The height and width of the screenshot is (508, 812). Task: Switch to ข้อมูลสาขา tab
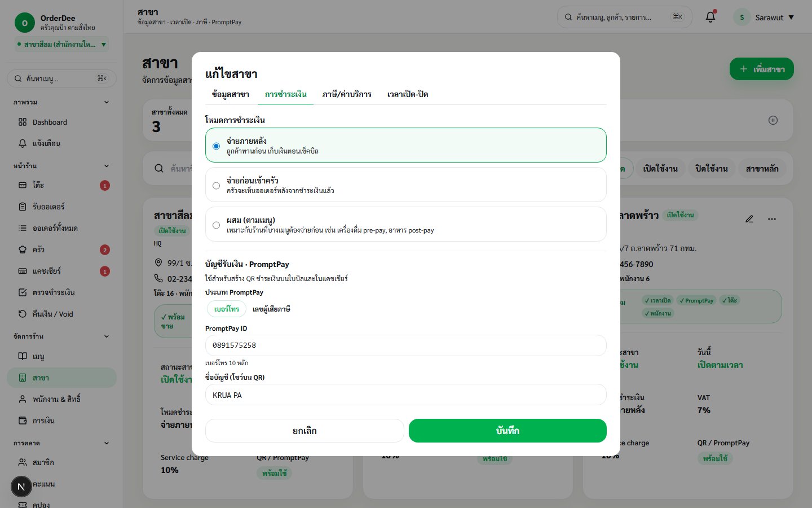tap(231, 94)
